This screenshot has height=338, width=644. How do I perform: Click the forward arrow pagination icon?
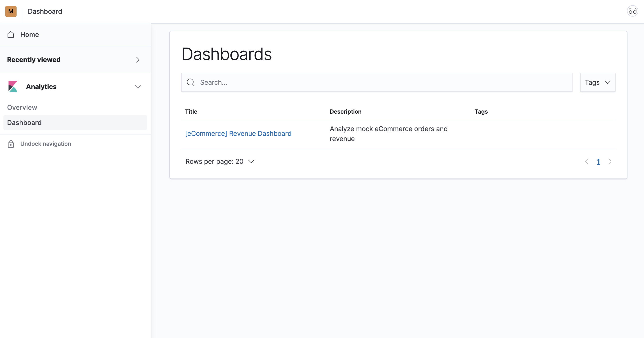coord(609,161)
